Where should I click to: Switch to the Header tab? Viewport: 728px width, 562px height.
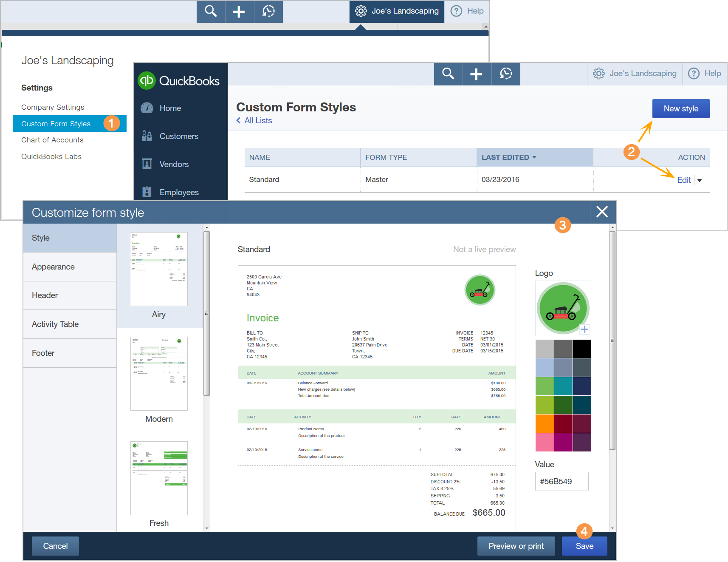pos(70,295)
